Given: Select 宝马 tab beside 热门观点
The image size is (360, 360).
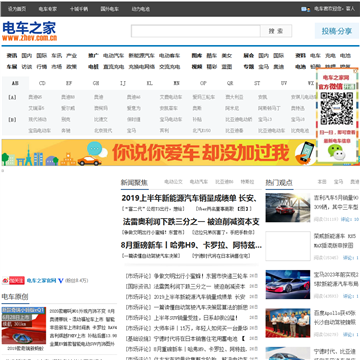Looking at the screenshot, I should [338, 182].
